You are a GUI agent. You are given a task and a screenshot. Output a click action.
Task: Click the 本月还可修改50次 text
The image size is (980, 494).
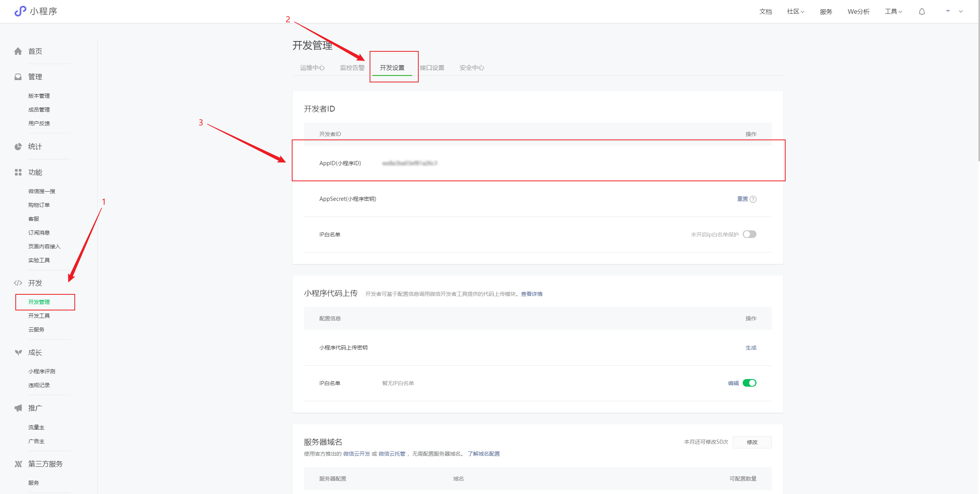click(706, 442)
